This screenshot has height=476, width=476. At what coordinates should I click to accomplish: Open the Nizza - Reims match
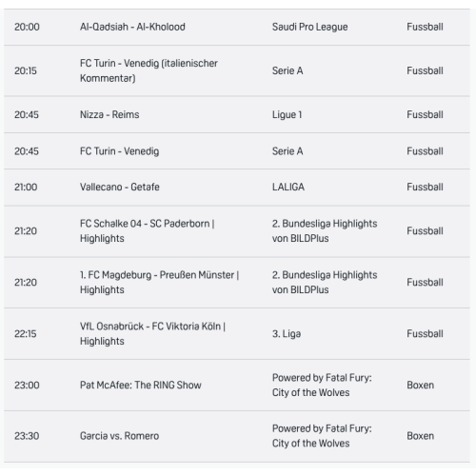click(x=237, y=114)
